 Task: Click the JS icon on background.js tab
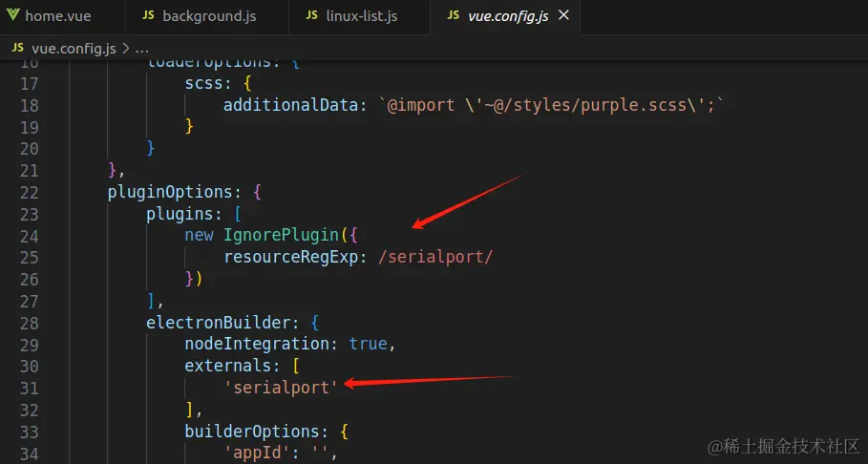(148, 15)
